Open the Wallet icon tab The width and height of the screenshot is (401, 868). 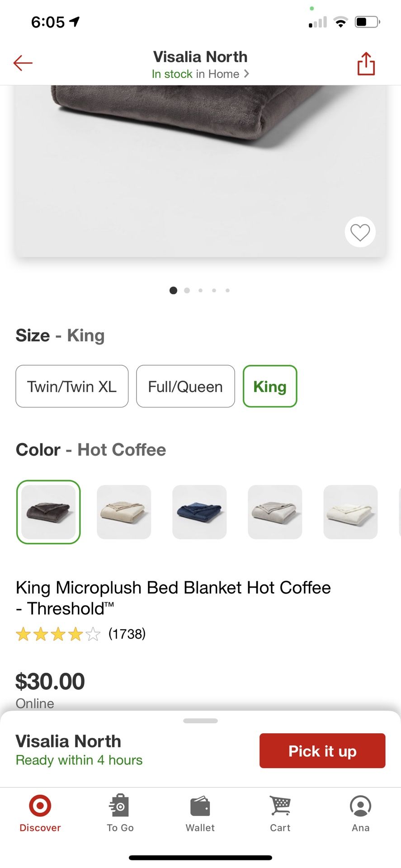200,813
